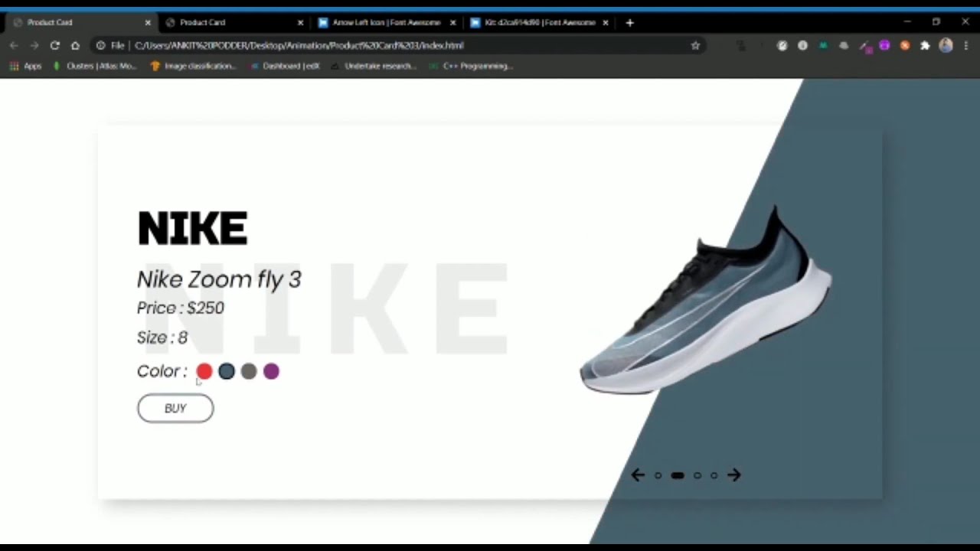Click the BUY button

click(175, 409)
